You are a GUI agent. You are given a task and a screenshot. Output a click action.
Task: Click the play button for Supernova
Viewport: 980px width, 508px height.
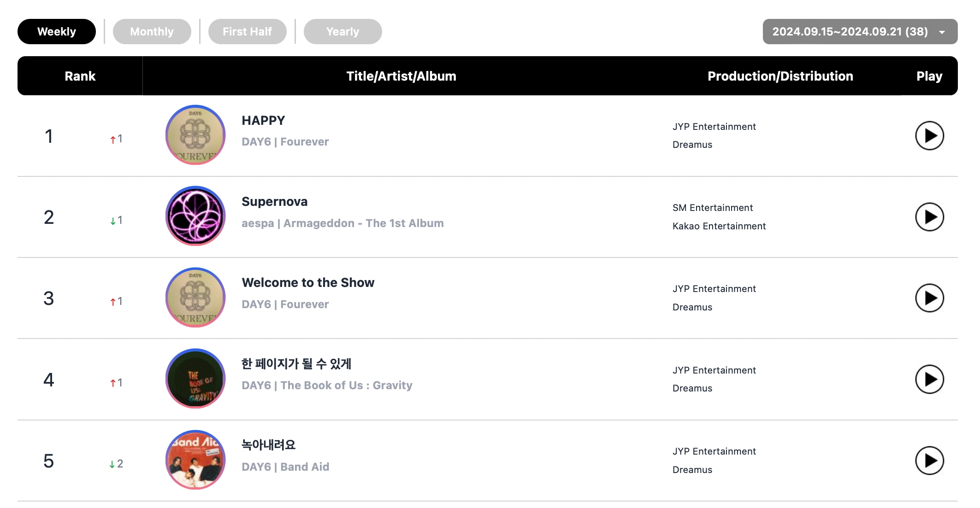(x=929, y=216)
